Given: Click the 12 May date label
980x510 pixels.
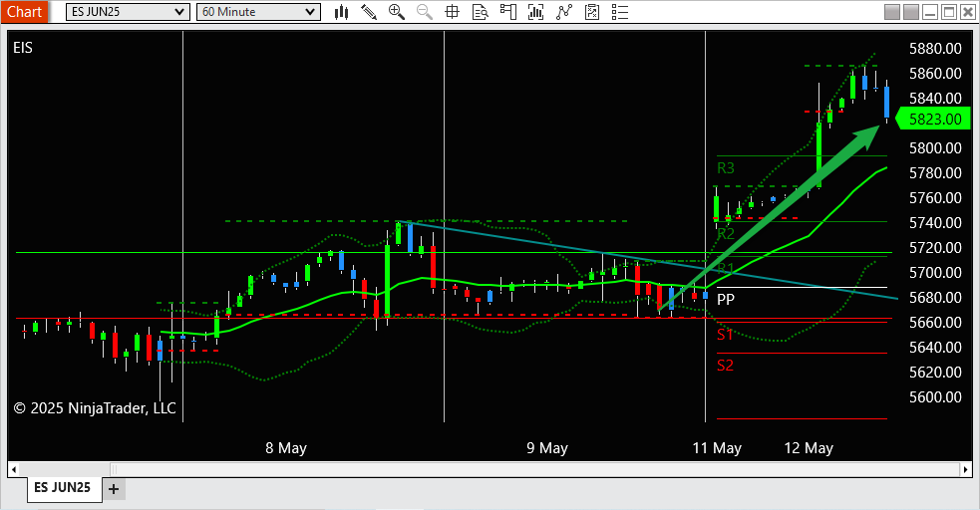Looking at the screenshot, I should 809,448.
